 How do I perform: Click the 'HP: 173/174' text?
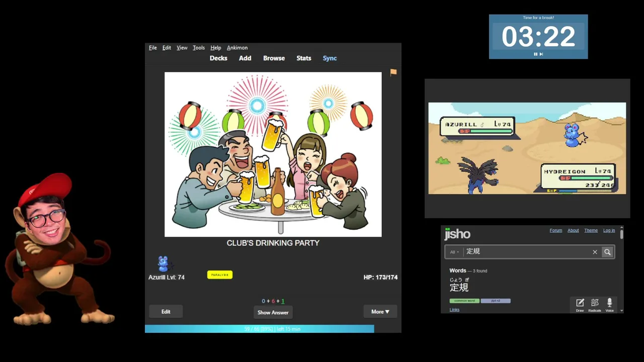380,277
